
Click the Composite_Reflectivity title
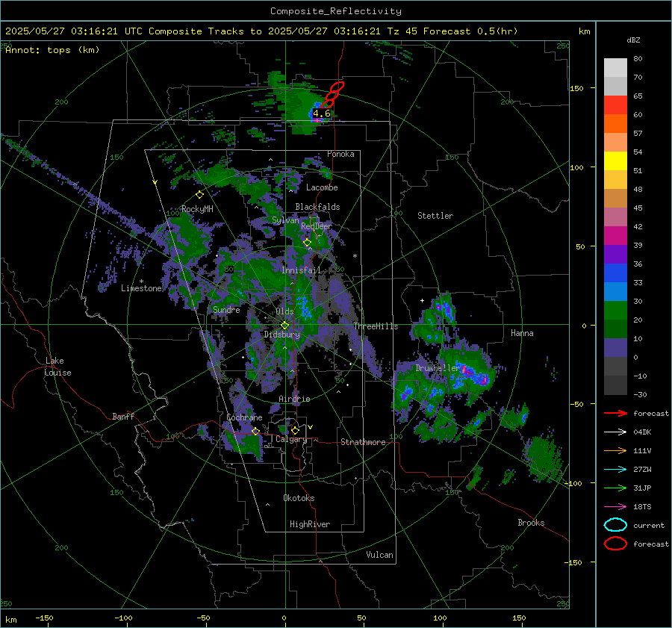[x=336, y=11]
